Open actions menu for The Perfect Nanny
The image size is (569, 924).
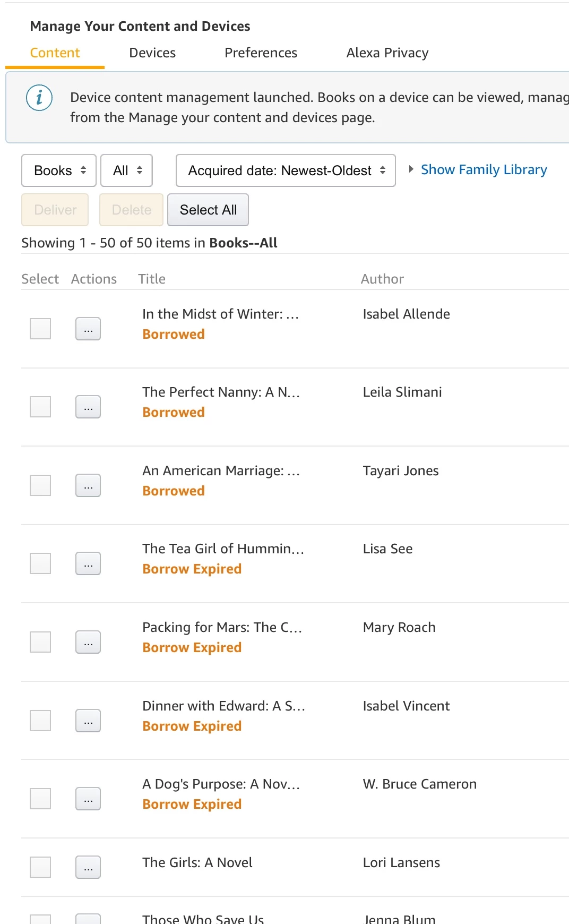tap(88, 407)
